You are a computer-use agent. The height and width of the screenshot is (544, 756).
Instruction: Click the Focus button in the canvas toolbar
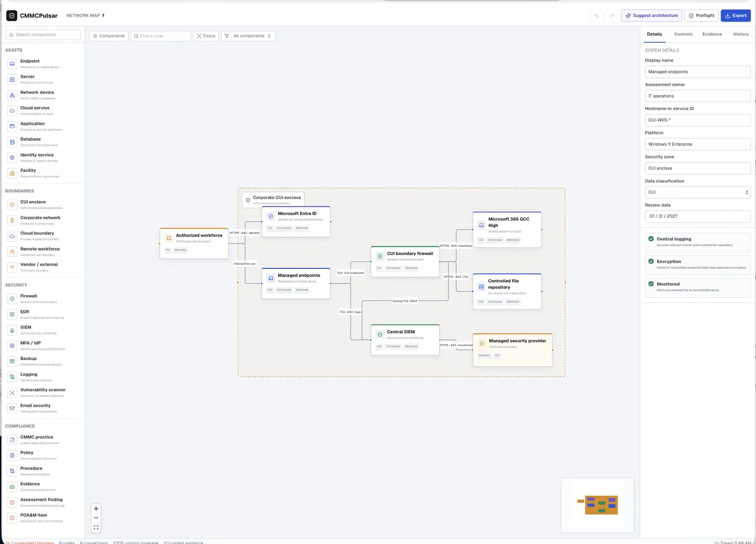(206, 36)
